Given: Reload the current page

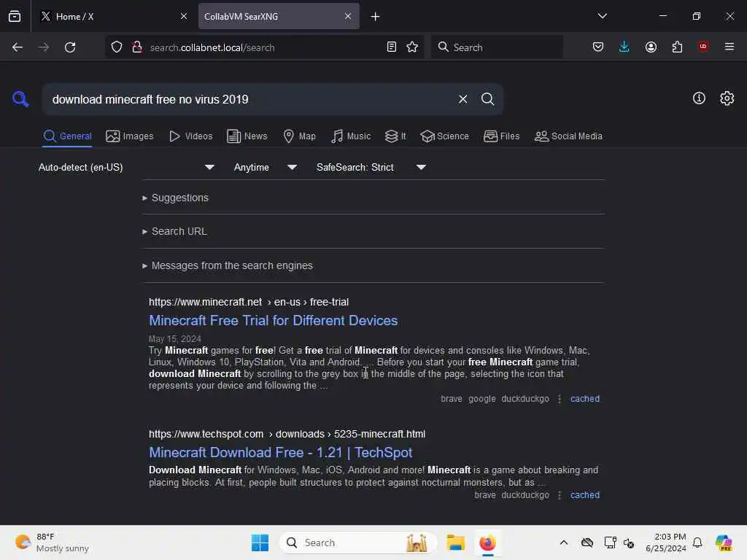Looking at the screenshot, I should (70, 47).
